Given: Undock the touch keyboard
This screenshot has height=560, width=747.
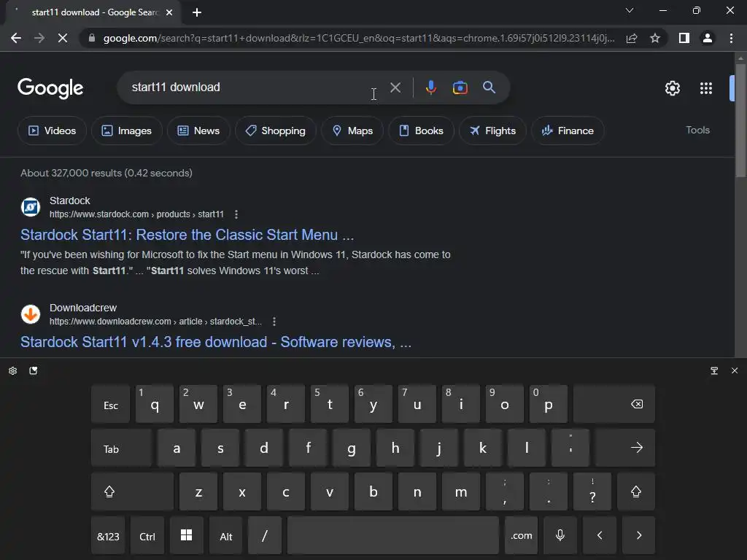Looking at the screenshot, I should pos(714,370).
